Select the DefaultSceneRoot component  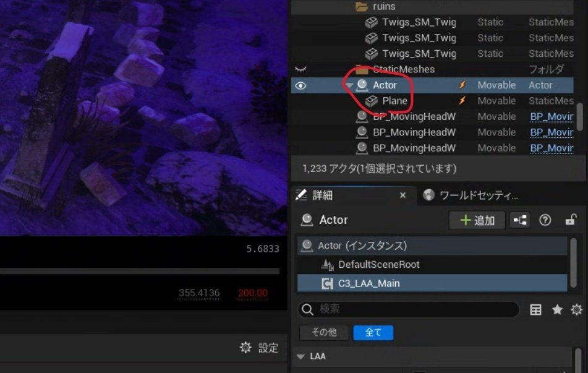click(x=432, y=265)
